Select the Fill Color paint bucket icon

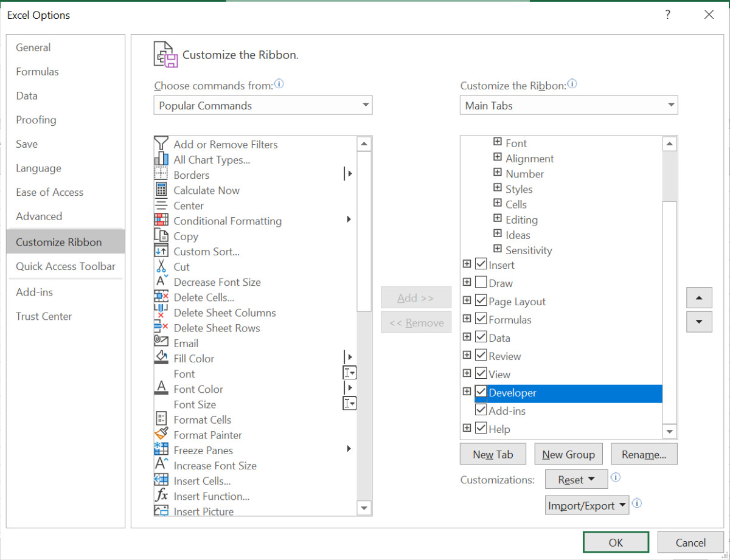(x=161, y=358)
